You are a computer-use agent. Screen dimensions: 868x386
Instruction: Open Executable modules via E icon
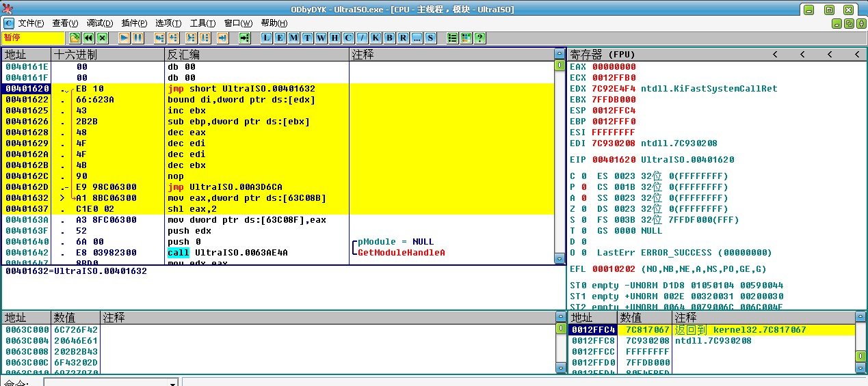tap(280, 38)
